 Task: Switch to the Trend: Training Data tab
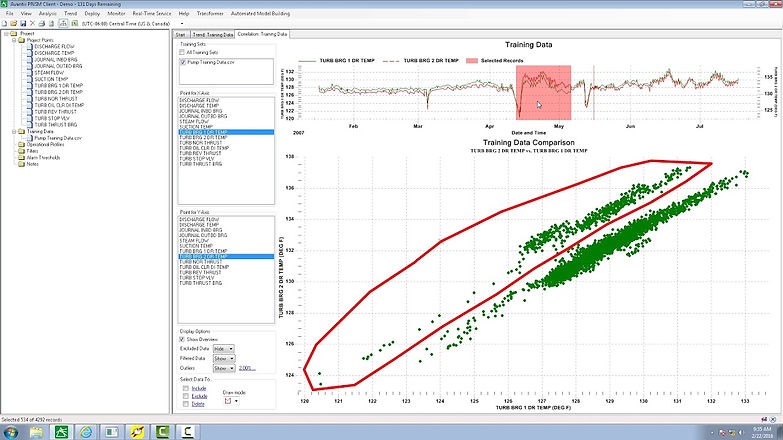pyautogui.click(x=213, y=34)
